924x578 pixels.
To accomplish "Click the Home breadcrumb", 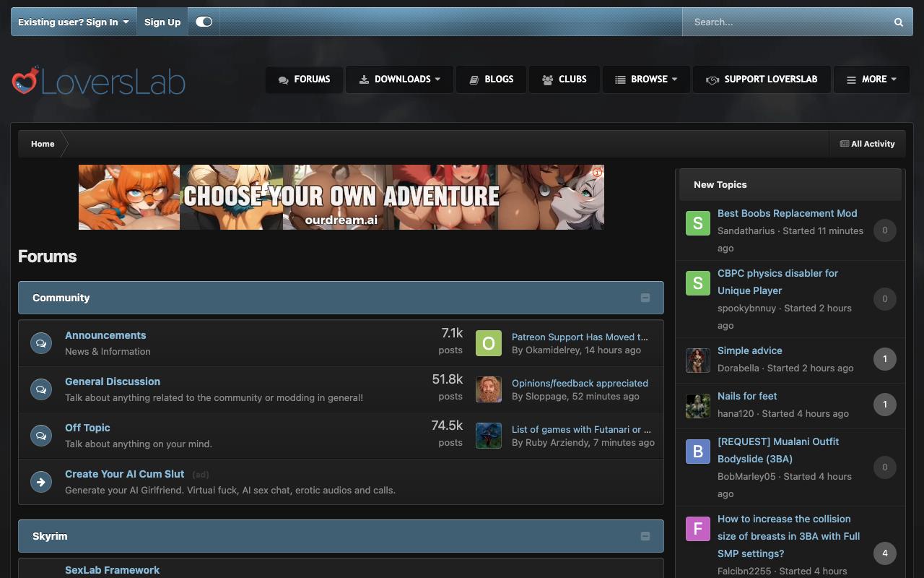I will [43, 144].
